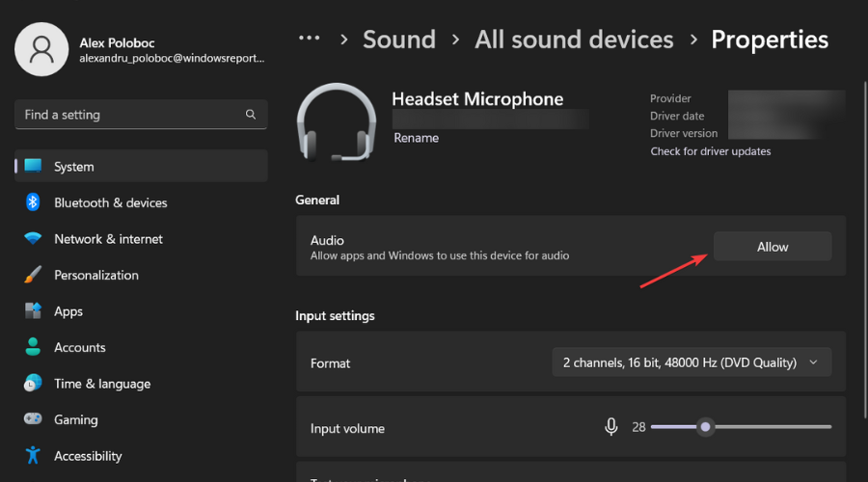Navigate to All sound devices breadcrumb
The width and height of the screenshot is (868, 482).
pyautogui.click(x=574, y=40)
